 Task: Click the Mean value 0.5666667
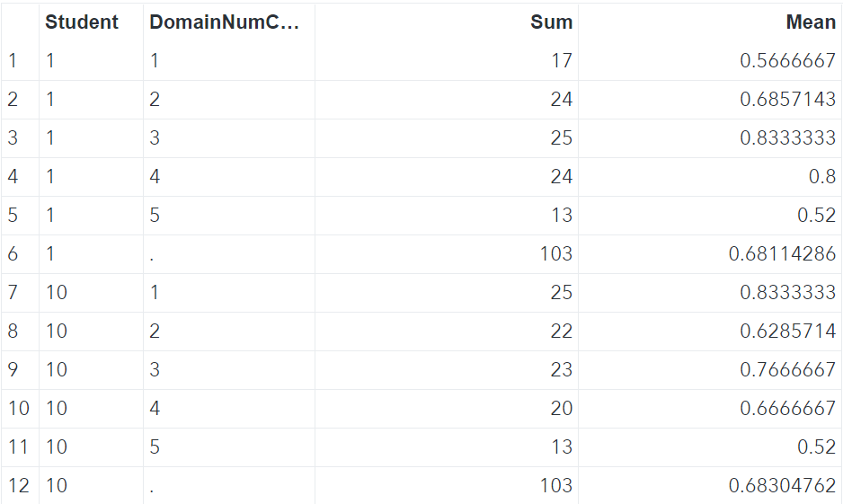(787, 61)
